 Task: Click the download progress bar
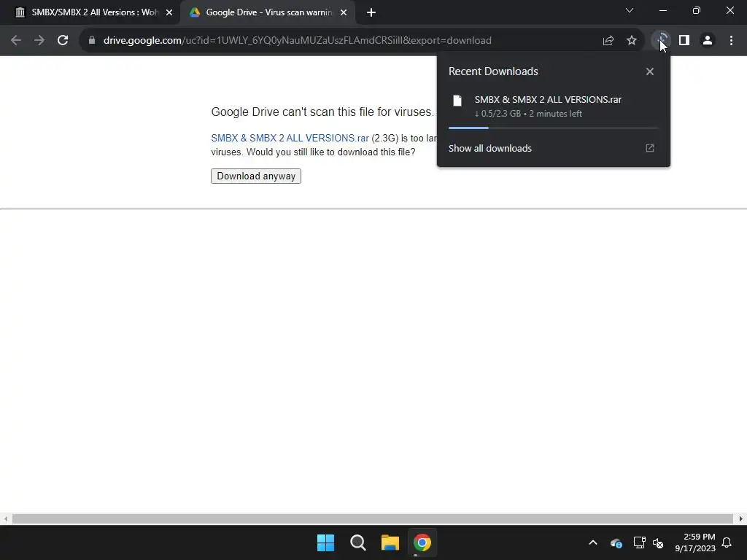553,128
